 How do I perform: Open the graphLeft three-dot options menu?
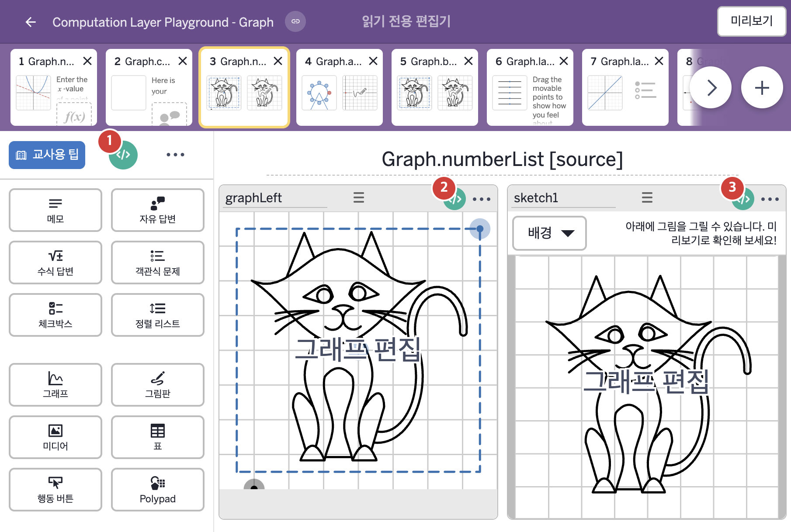click(x=482, y=199)
